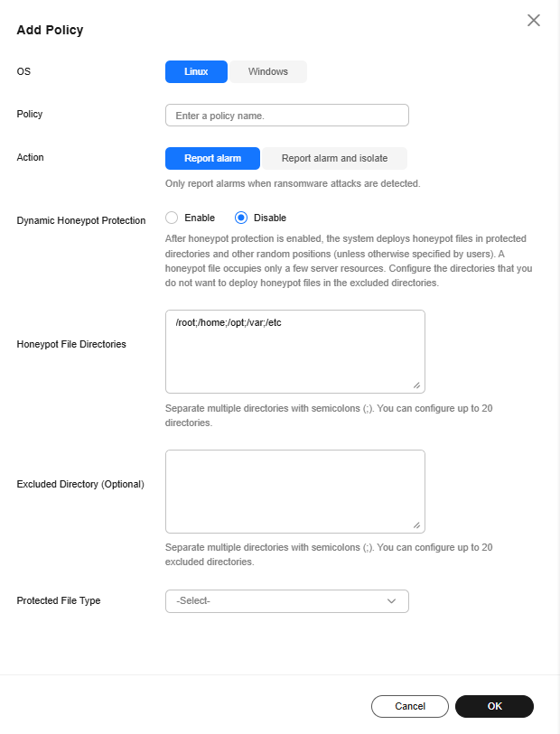Open the Protected File Type -Select- dropdown

tap(287, 601)
